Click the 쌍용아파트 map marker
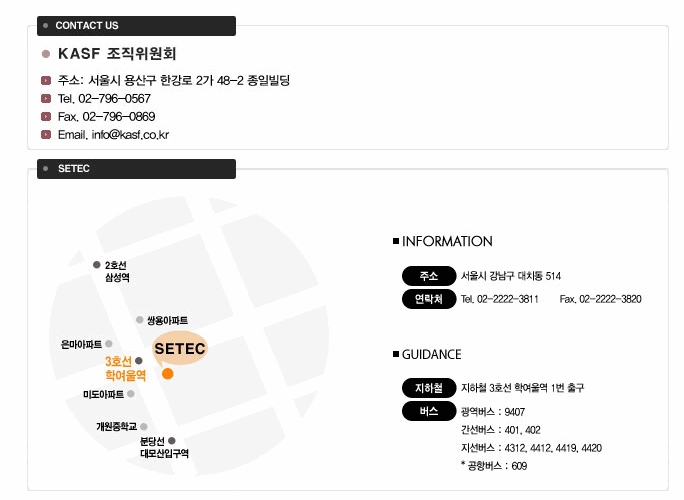The height and width of the screenshot is (500, 684). pos(140,320)
